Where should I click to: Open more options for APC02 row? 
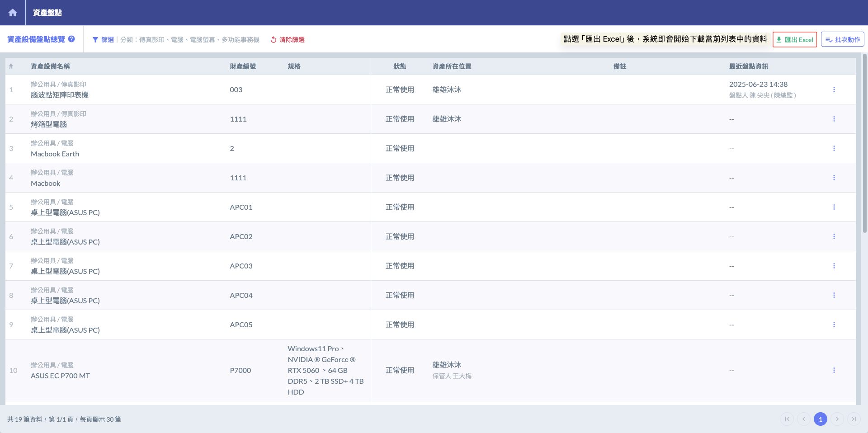[834, 236]
